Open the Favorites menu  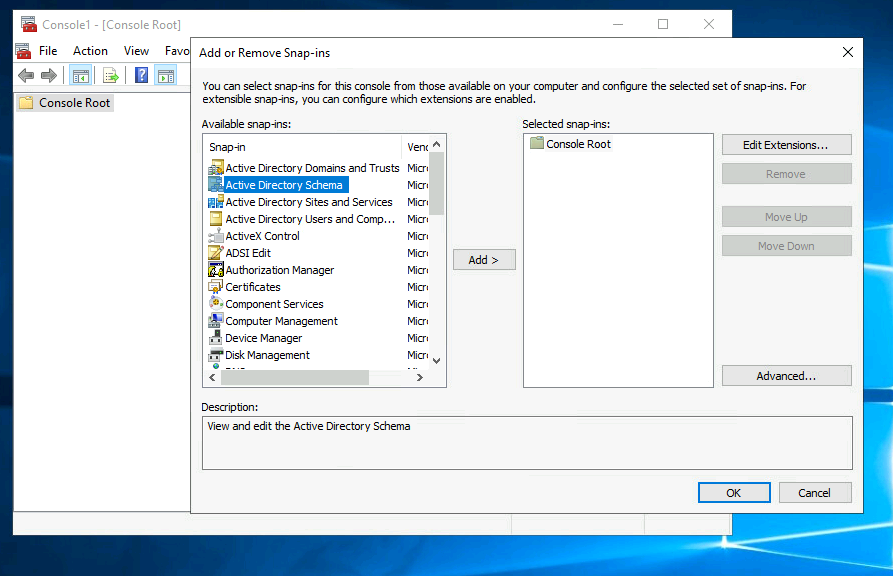pyautogui.click(x=177, y=51)
